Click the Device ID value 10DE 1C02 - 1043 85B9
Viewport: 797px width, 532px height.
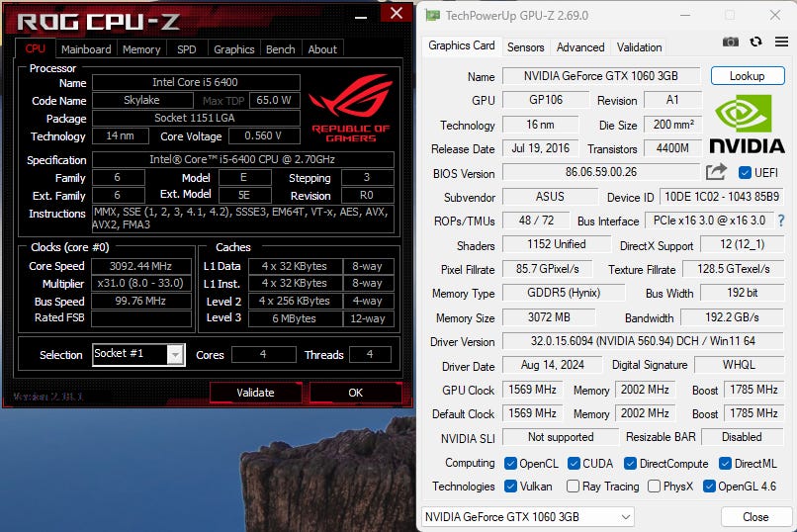tap(722, 197)
